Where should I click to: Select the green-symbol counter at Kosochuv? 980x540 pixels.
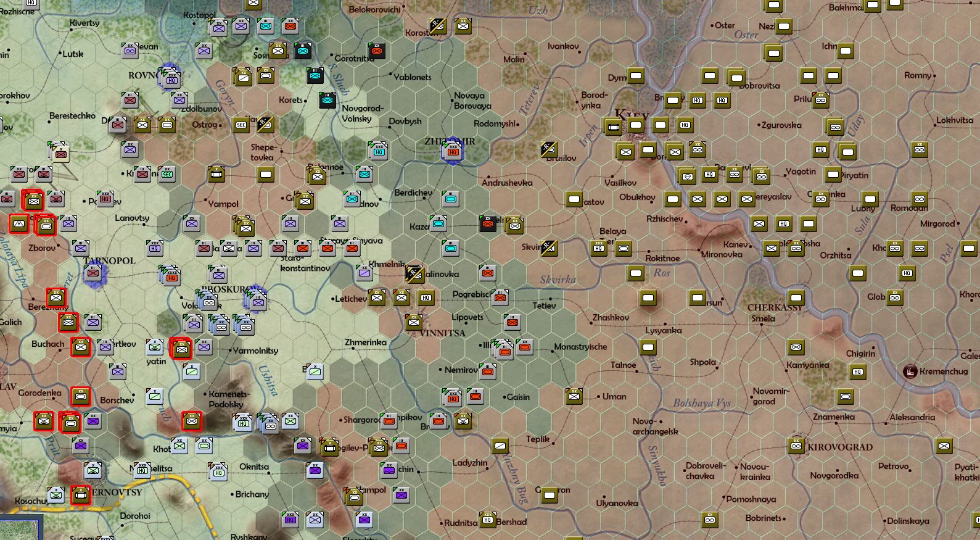[x=56, y=495]
